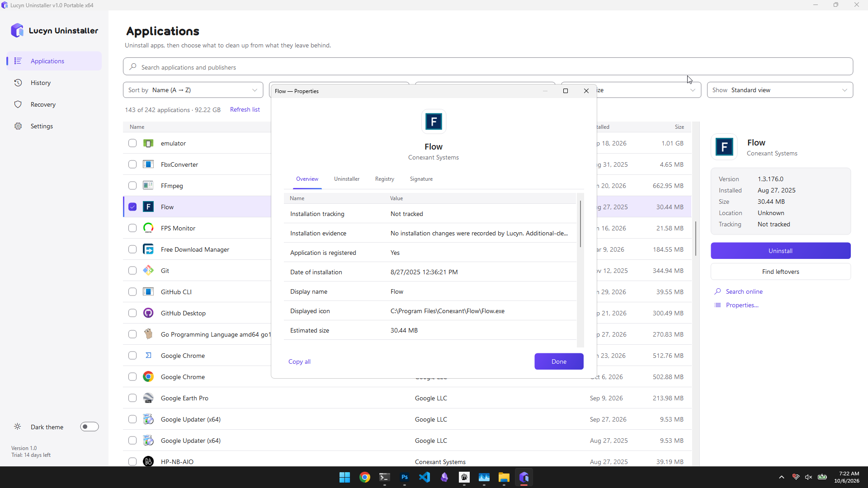Open the Sort by dropdown
868x488 pixels.
point(193,90)
